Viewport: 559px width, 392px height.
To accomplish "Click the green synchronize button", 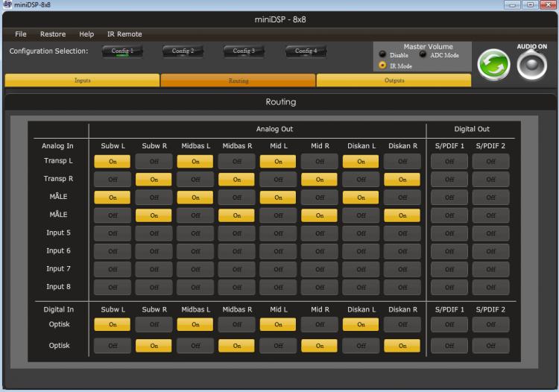I will (x=493, y=65).
